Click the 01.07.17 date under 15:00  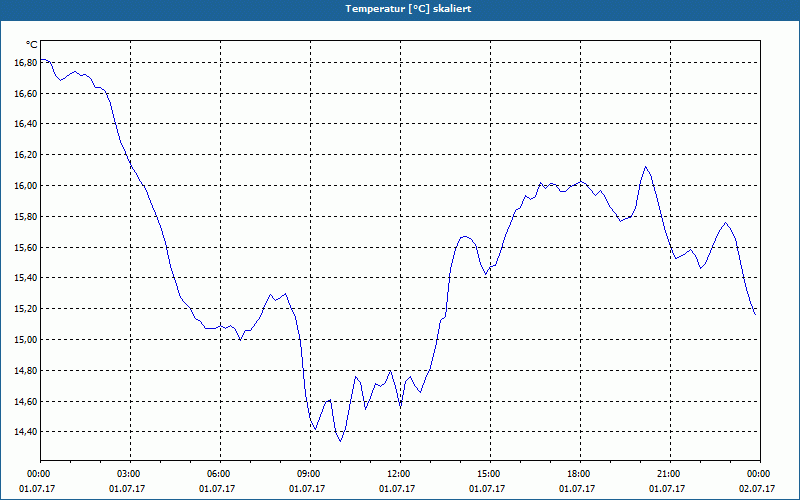(487, 489)
